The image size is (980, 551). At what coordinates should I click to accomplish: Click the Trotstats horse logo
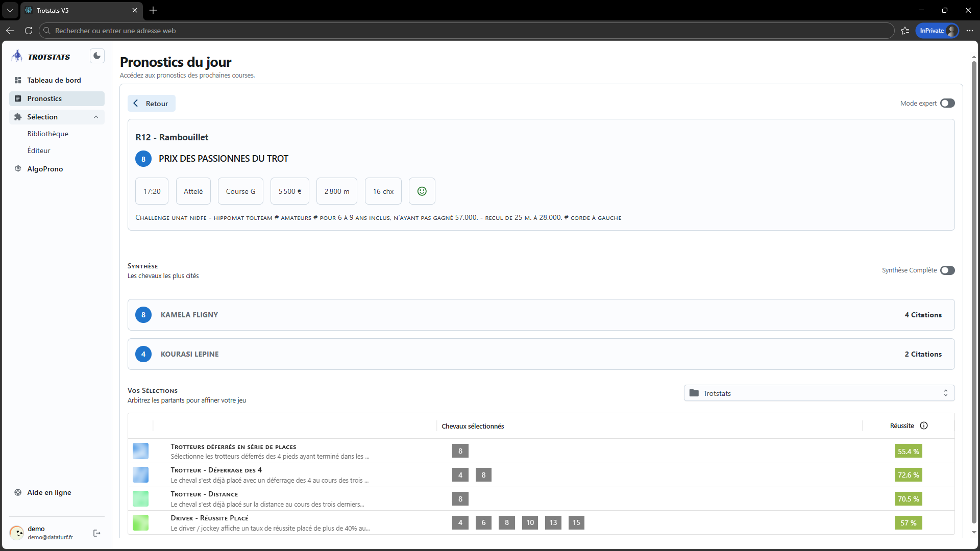coord(17,56)
